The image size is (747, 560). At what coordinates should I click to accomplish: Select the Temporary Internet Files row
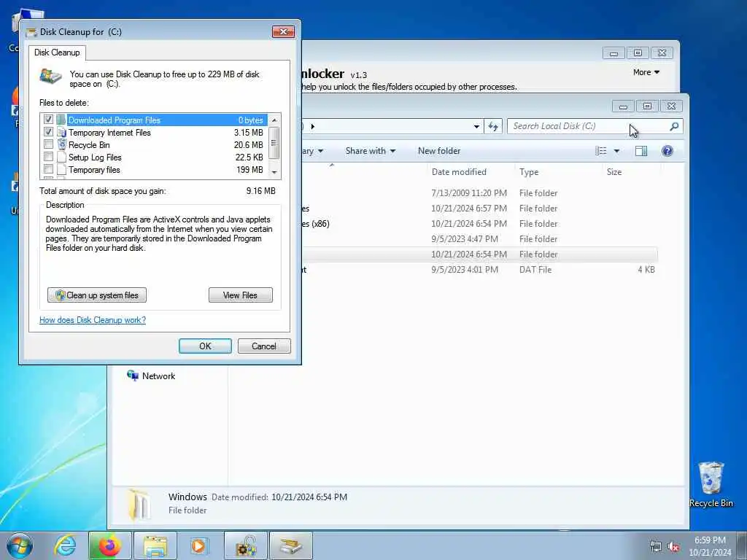[155, 133]
